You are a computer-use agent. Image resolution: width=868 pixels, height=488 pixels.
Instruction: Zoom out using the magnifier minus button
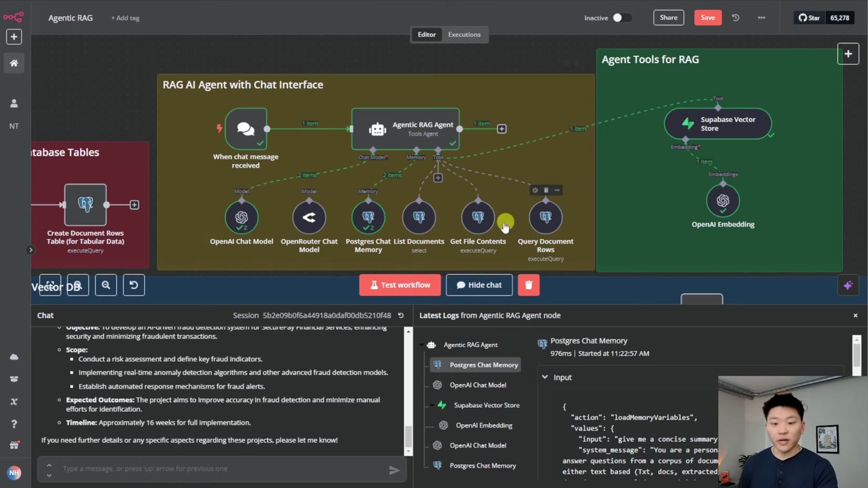(106, 285)
